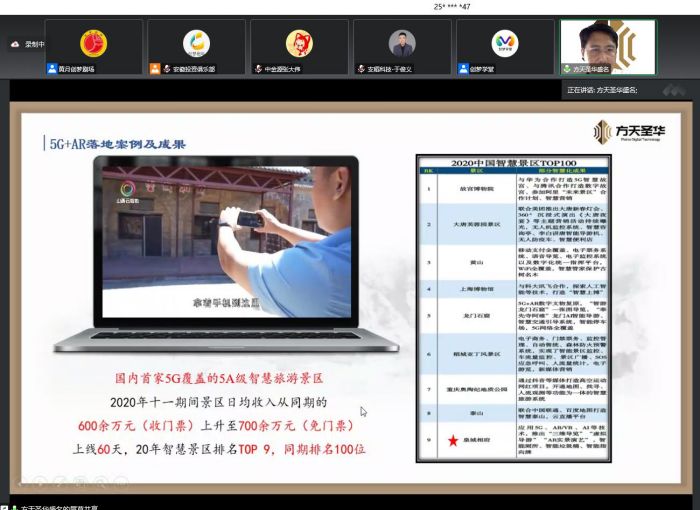Viewport: 700px width, 510px height.
Task: Click the 稻城亚丁风景区 row in the table
Action: click(513, 354)
